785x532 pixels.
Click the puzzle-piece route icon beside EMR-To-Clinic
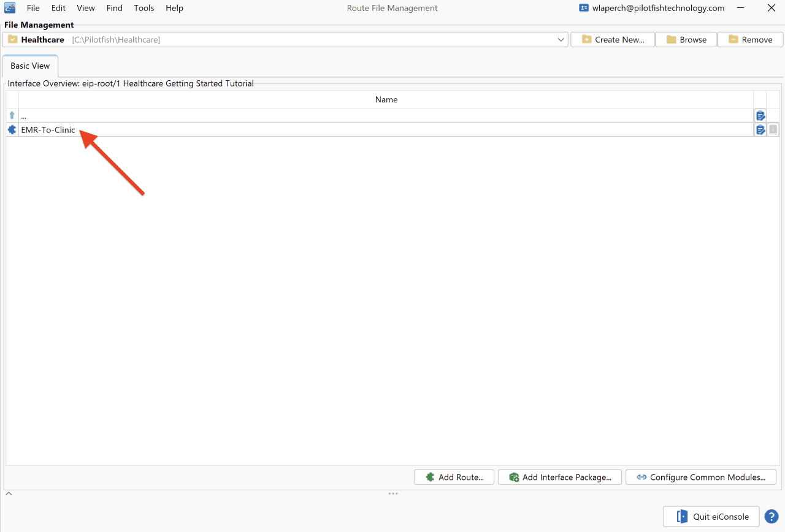click(x=12, y=129)
